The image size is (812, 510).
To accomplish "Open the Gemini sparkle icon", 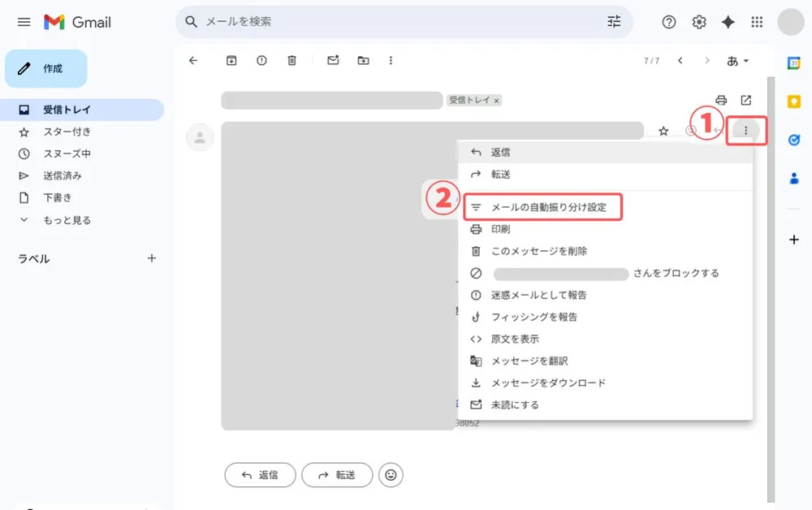I will coord(728,22).
